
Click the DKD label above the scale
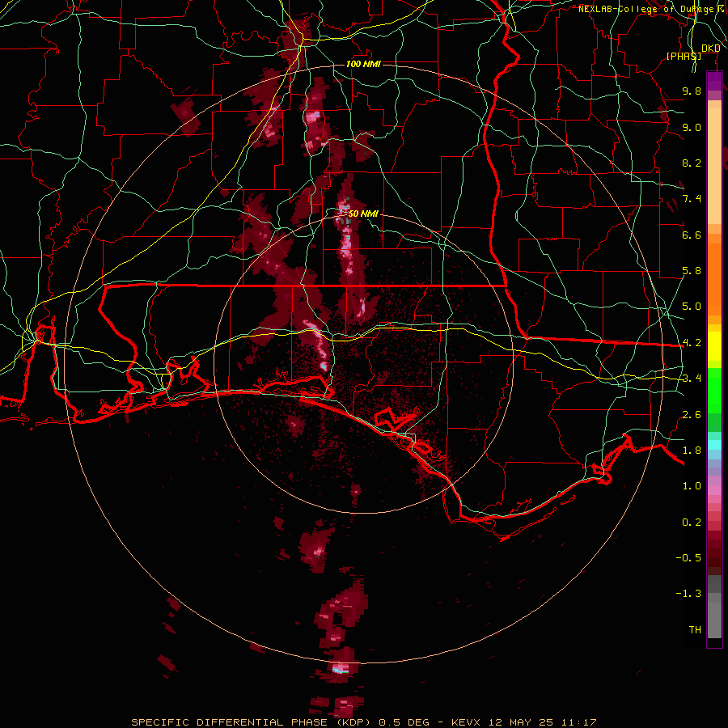(711, 49)
